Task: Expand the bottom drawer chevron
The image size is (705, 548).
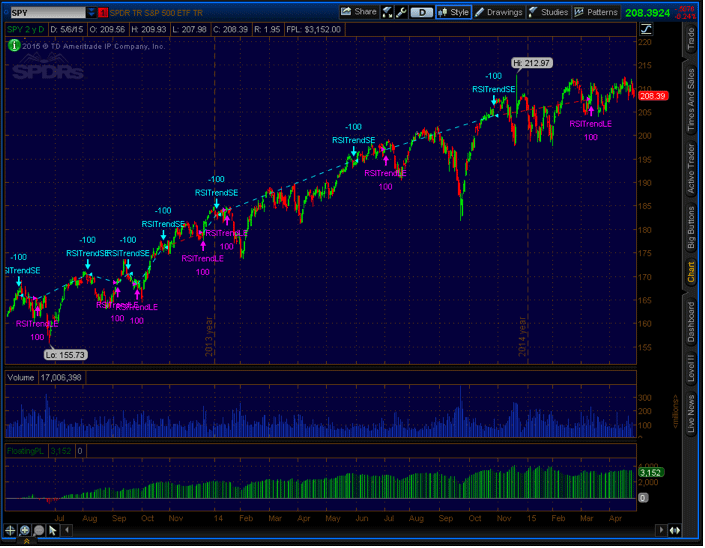Action: (26, 542)
